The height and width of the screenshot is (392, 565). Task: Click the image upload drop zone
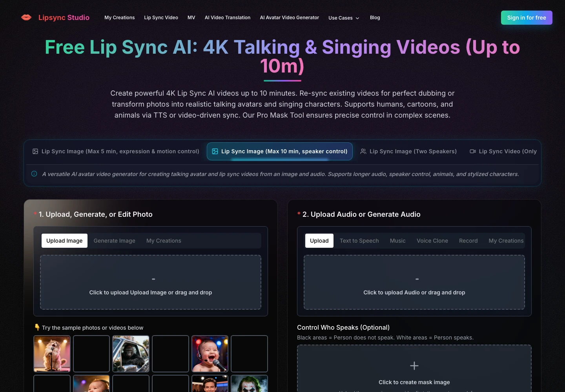(x=151, y=282)
